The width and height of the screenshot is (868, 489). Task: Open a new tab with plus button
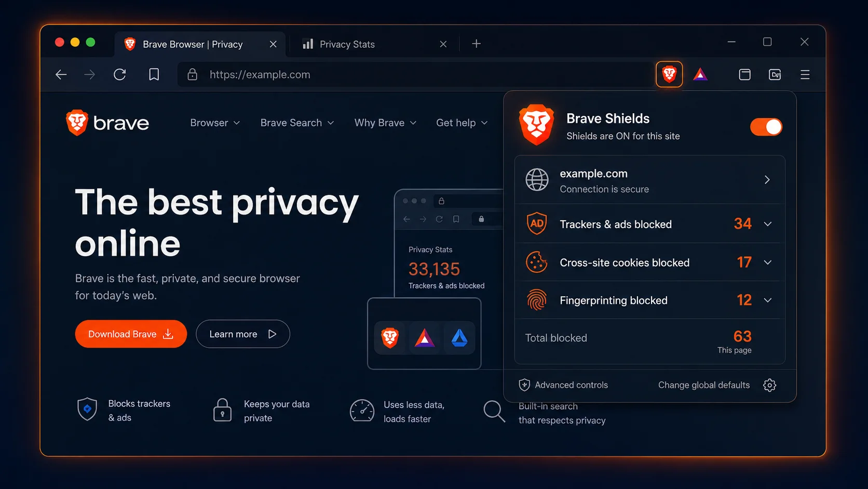click(476, 44)
